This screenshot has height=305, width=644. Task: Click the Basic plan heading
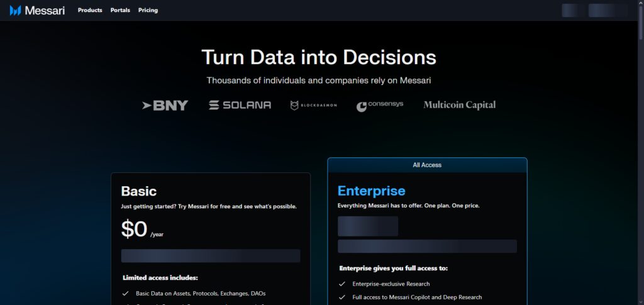[139, 191]
